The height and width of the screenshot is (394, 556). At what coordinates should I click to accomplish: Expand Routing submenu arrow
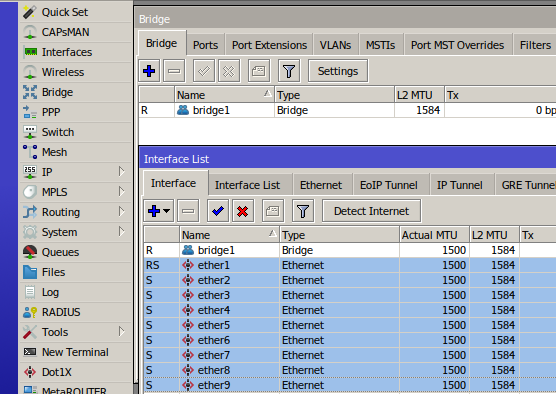click(x=122, y=212)
